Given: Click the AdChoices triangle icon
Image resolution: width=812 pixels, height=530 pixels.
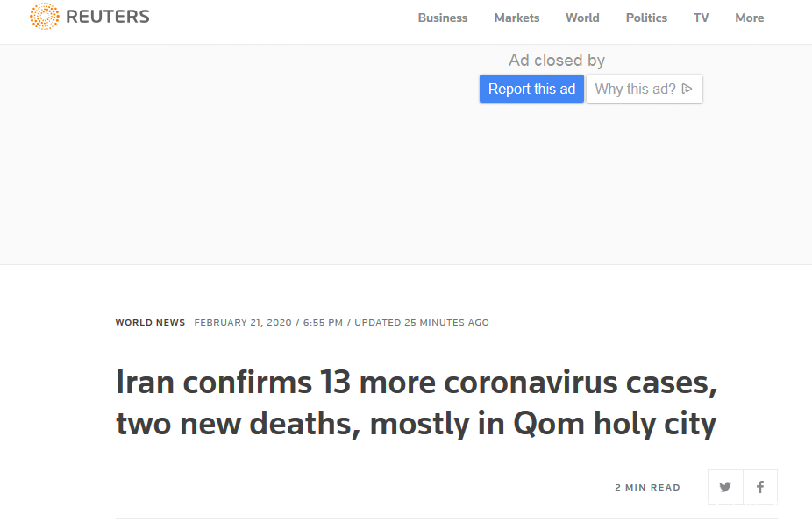Looking at the screenshot, I should (x=687, y=89).
